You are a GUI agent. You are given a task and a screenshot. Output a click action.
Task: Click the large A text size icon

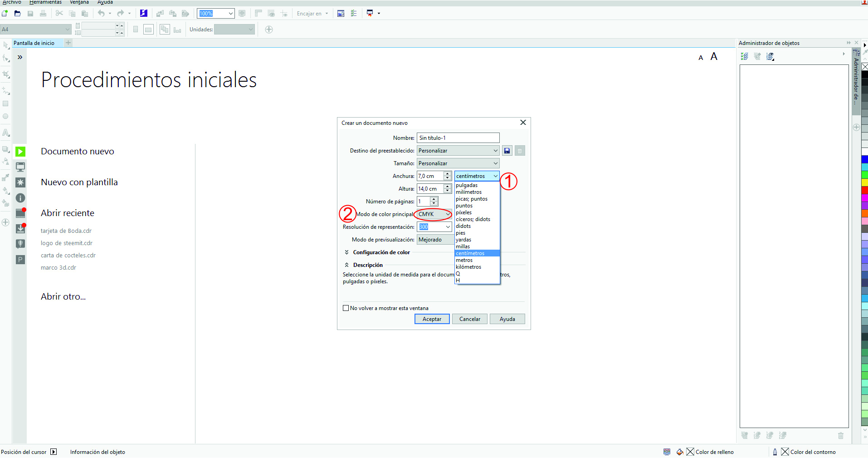[714, 56]
